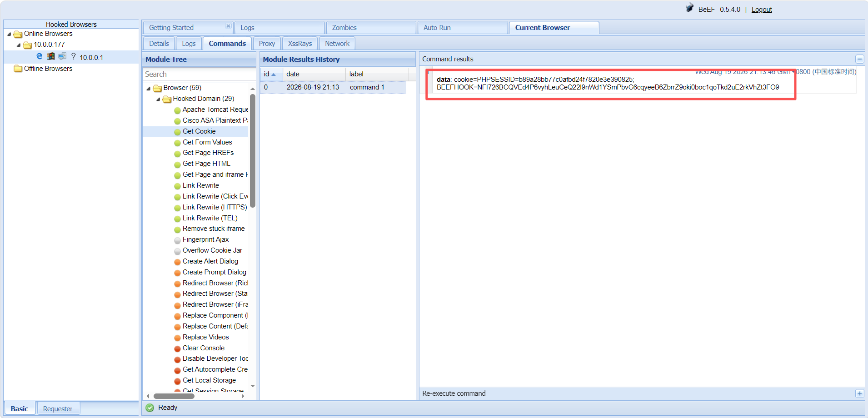
Task: Close the Getting Started tab
Action: pyautogui.click(x=228, y=26)
